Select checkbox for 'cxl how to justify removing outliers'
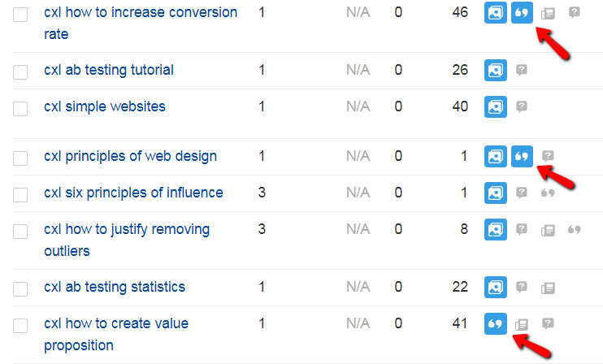Screen dimensions: 603x364 click(20, 232)
